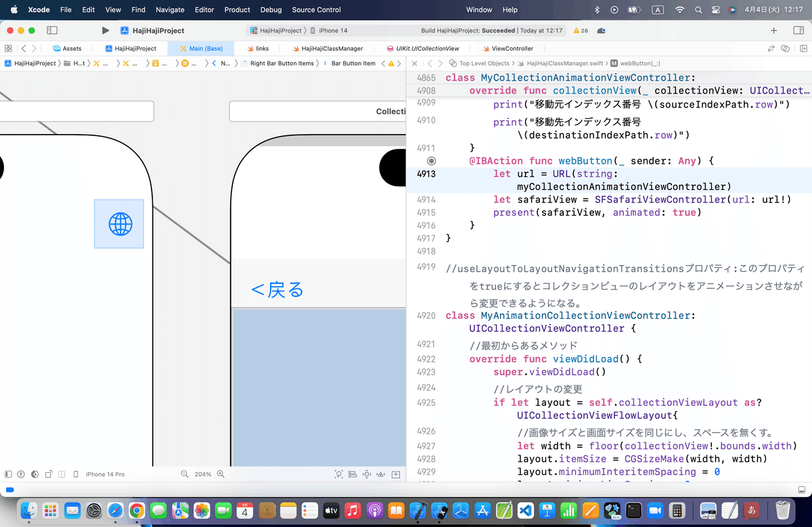Update frames in the canvas bar
This screenshot has width=812, height=527.
click(x=339, y=474)
